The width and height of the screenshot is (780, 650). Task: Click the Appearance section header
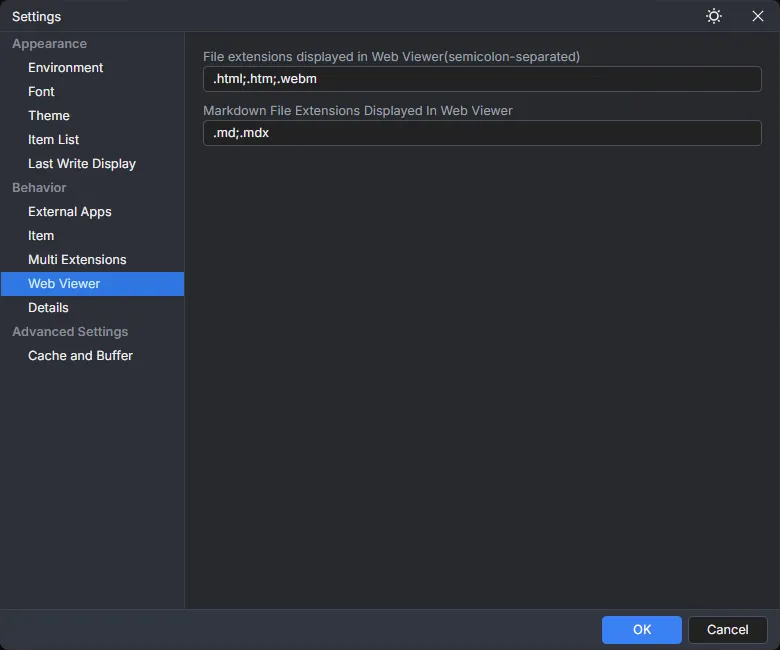[49, 44]
